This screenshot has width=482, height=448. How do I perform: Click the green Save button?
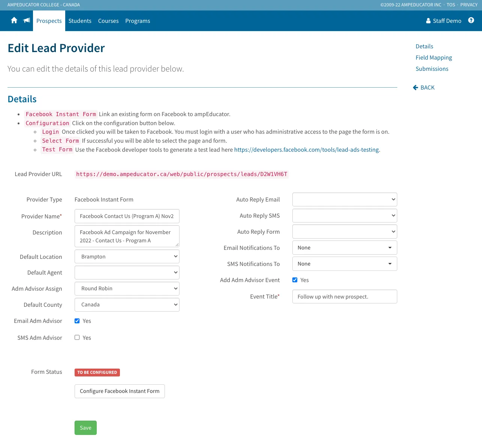(x=85, y=428)
